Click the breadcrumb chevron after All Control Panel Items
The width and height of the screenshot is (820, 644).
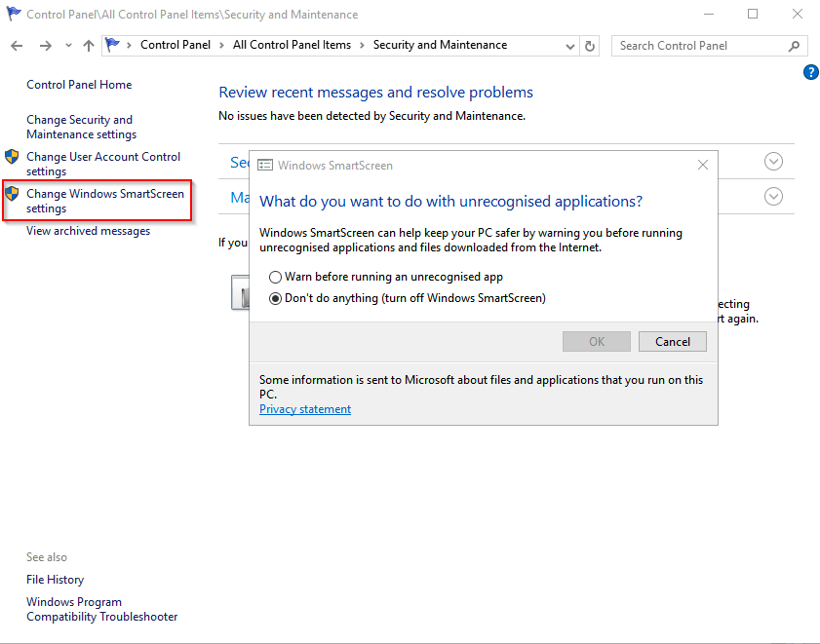pos(362,46)
